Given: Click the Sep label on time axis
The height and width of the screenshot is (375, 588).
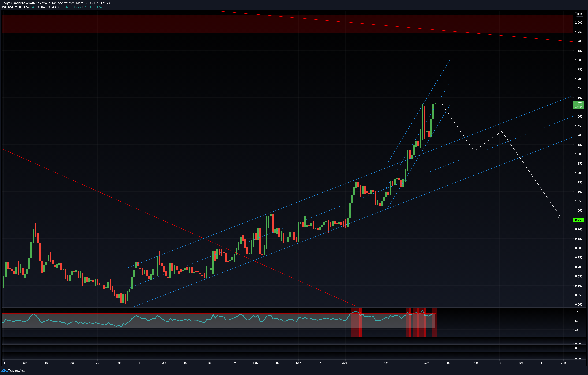Looking at the screenshot, I should pyautogui.click(x=164, y=363).
